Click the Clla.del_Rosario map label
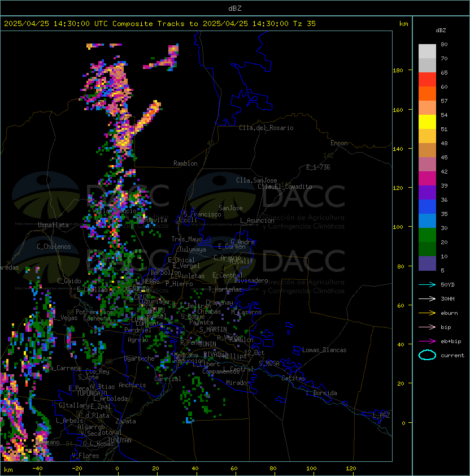 266,128
